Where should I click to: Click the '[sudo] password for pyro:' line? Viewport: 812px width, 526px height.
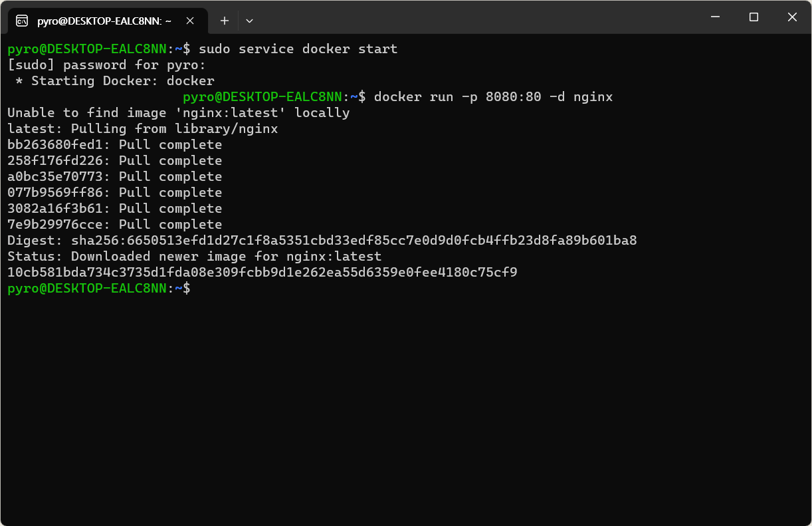pyautogui.click(x=107, y=65)
